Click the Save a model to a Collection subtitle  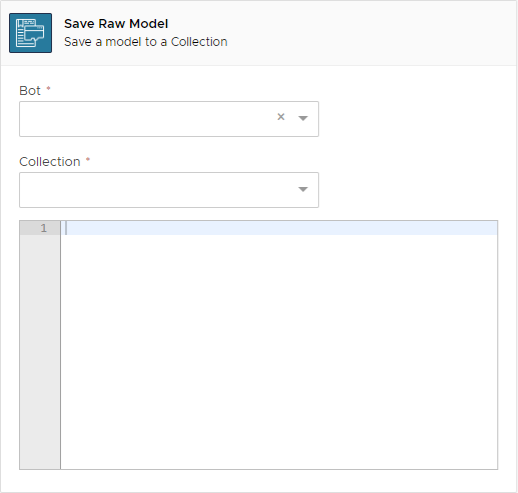click(146, 42)
